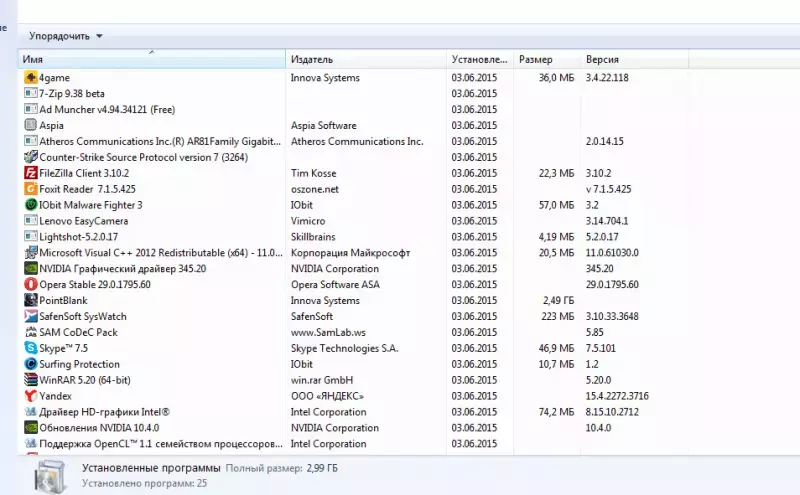Select the WinRAR 5.20 icon
The height and width of the screenshot is (495, 800).
pyautogui.click(x=31, y=380)
